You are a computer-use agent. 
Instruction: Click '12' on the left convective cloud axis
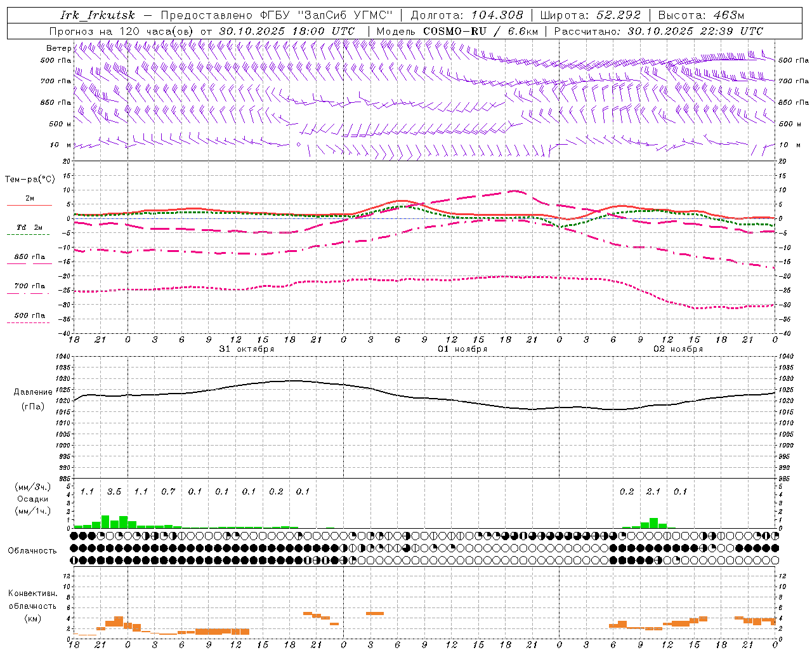click(x=67, y=576)
